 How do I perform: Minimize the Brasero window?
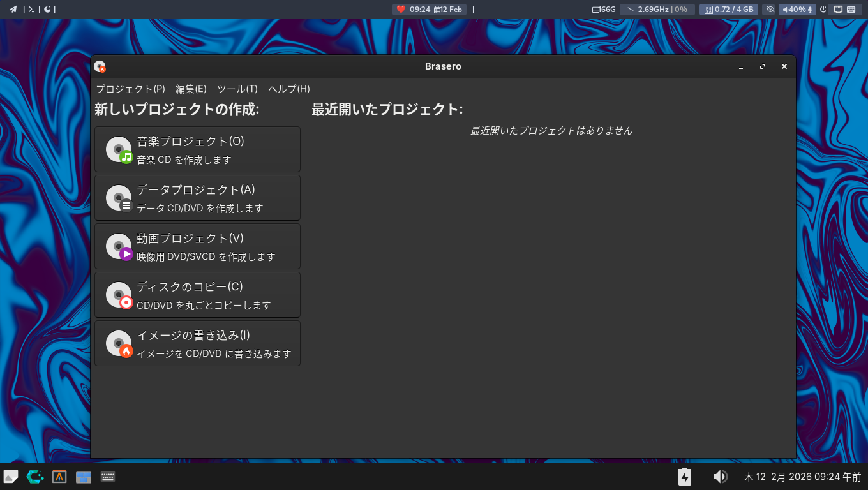[x=741, y=66]
